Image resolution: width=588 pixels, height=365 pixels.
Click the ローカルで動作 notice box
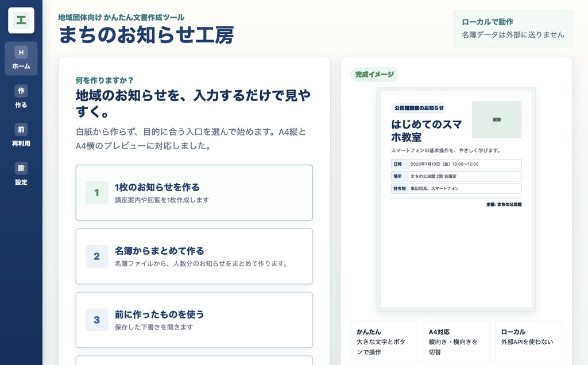coord(513,29)
